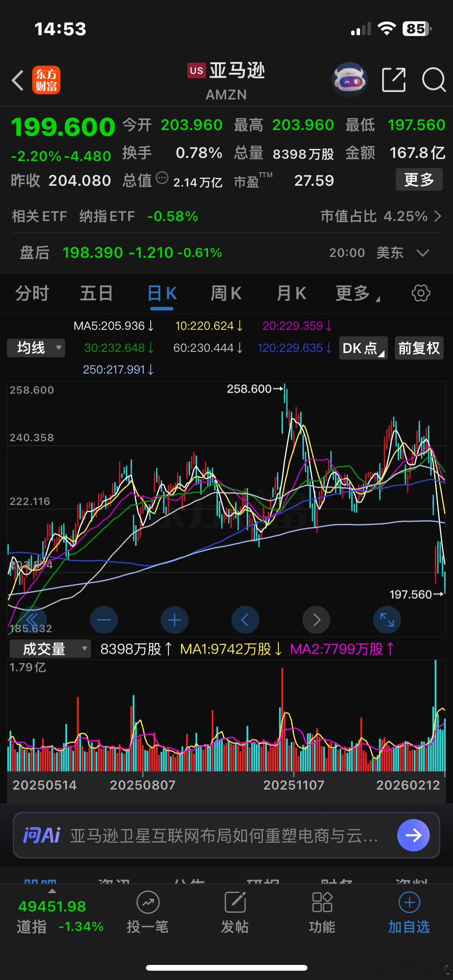Screen dimensions: 453x980
Task: Tap the current price 199.600
Action: 63,127
